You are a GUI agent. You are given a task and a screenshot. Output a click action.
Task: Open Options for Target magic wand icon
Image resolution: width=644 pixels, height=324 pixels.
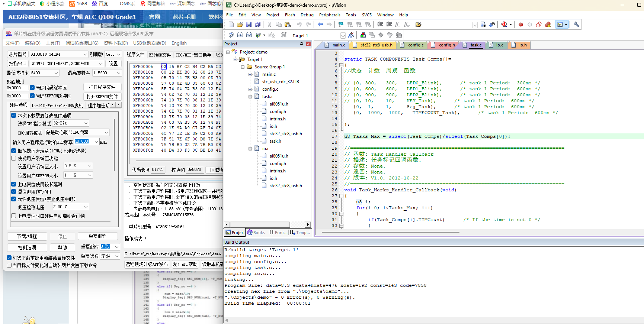coord(351,35)
